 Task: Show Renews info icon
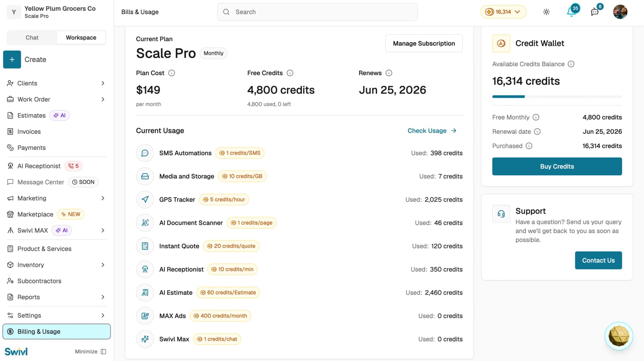(x=389, y=73)
